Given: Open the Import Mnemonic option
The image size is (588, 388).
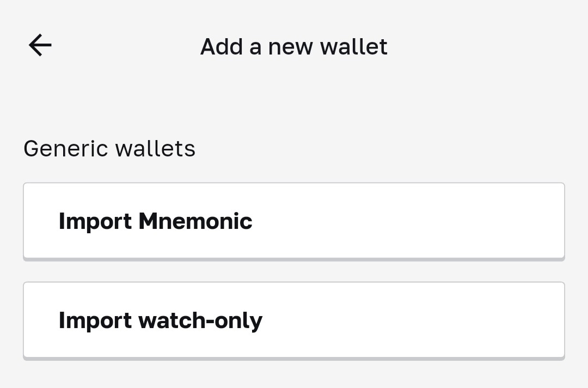Looking at the screenshot, I should click(293, 221).
